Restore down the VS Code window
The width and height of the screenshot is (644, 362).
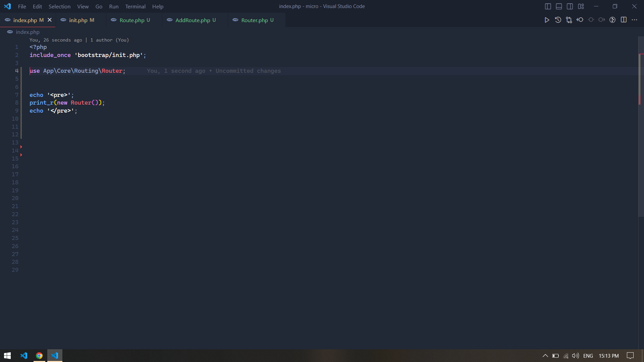(615, 6)
